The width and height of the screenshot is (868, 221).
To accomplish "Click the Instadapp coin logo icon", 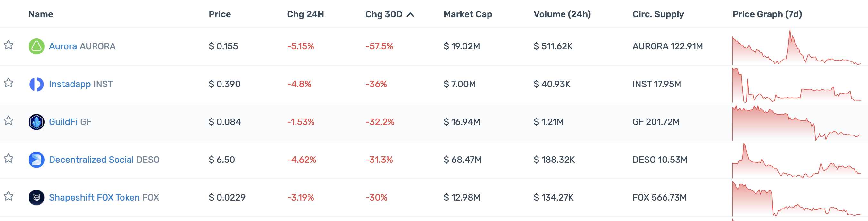I will [x=37, y=84].
